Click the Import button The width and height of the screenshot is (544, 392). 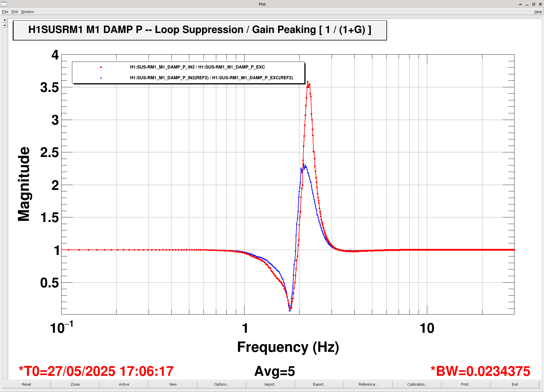271,384
